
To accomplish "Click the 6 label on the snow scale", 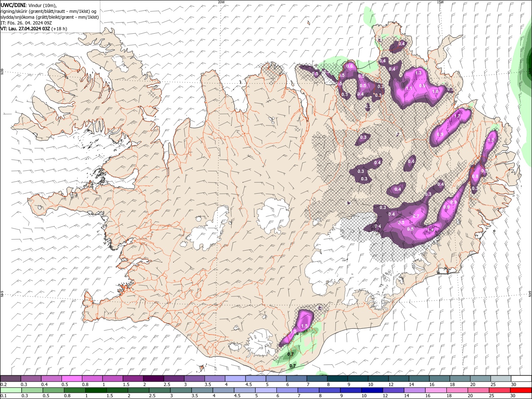I will [x=288, y=384].
